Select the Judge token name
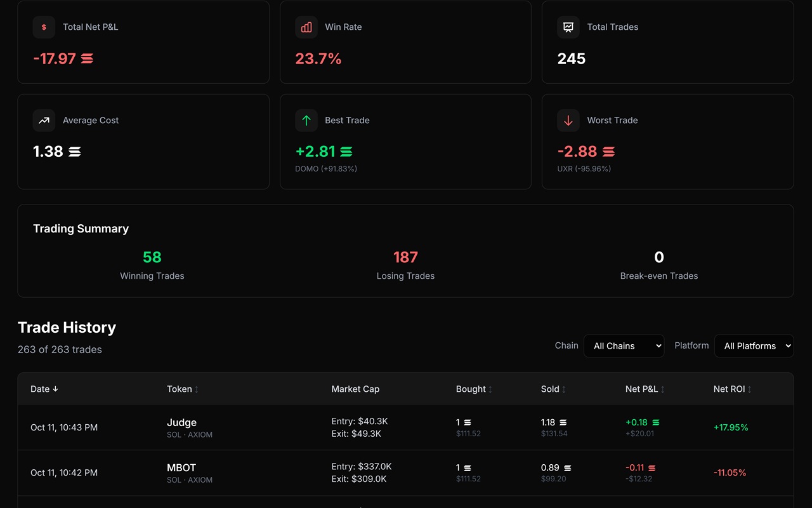Screen dimensions: 812x508 (181, 423)
